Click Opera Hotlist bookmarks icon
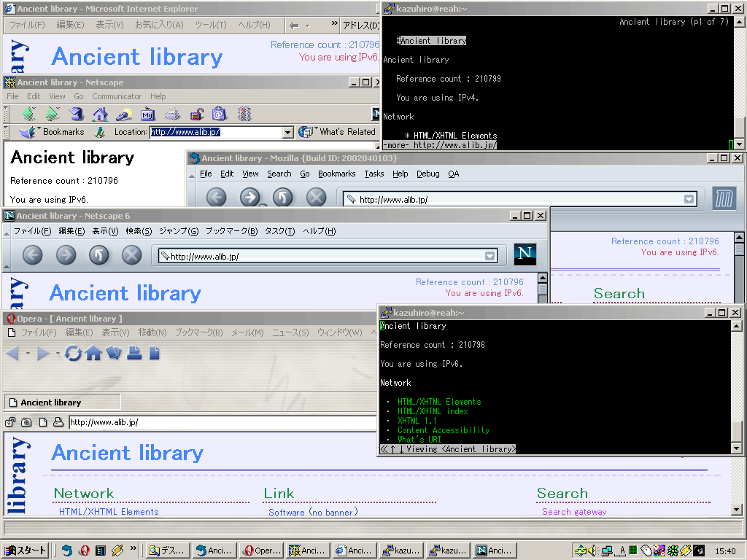Screen dimensions: 747x560 point(114,353)
